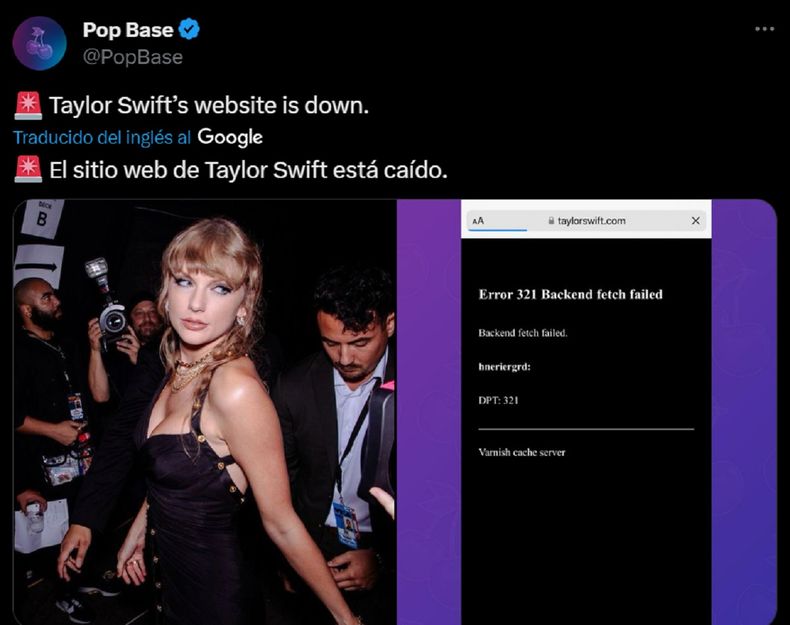Click the siren emoji before the English text
The width and height of the screenshot is (790, 625).
point(28,105)
